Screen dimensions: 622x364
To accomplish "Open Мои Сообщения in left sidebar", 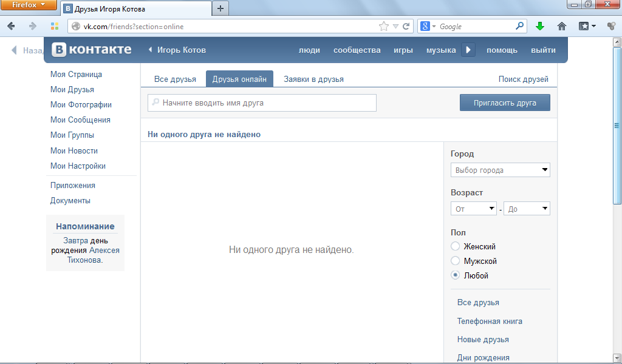I will click(80, 120).
